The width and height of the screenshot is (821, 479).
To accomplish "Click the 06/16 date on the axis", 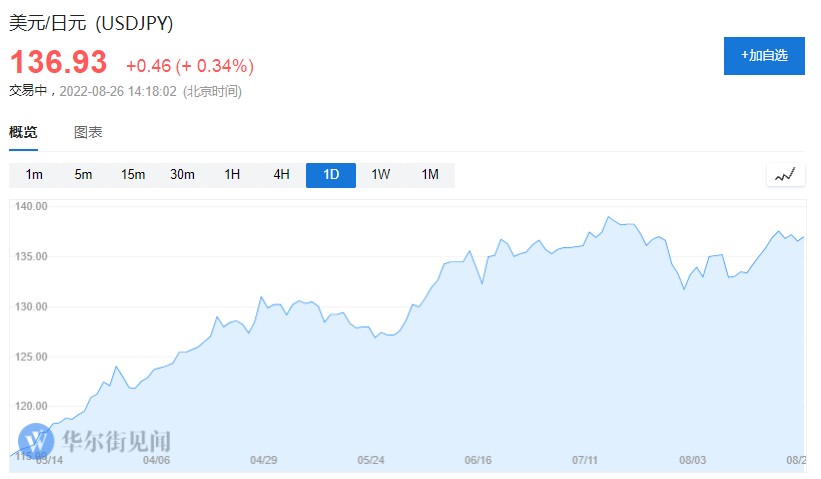I will tap(478, 461).
